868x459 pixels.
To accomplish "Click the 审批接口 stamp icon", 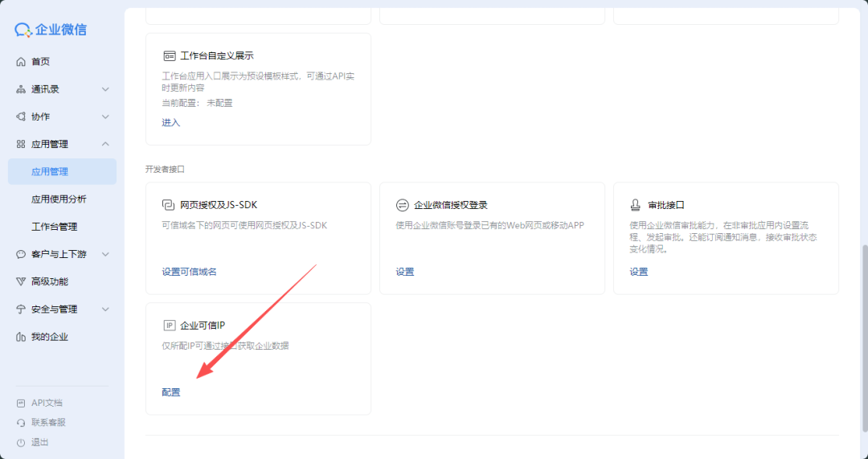I will [x=636, y=205].
